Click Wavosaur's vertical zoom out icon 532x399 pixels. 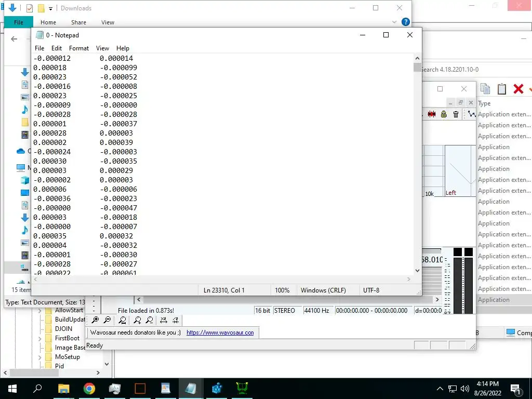(x=149, y=320)
